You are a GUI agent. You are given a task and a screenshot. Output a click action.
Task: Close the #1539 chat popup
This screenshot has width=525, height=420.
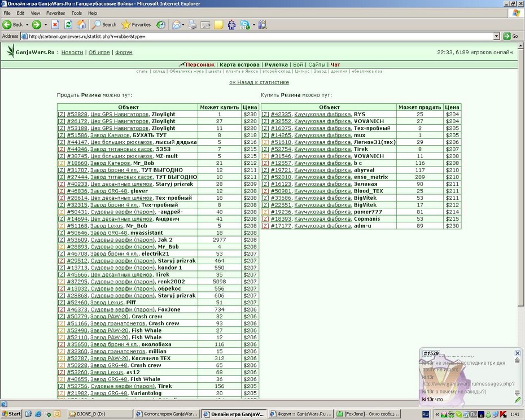[517, 353]
